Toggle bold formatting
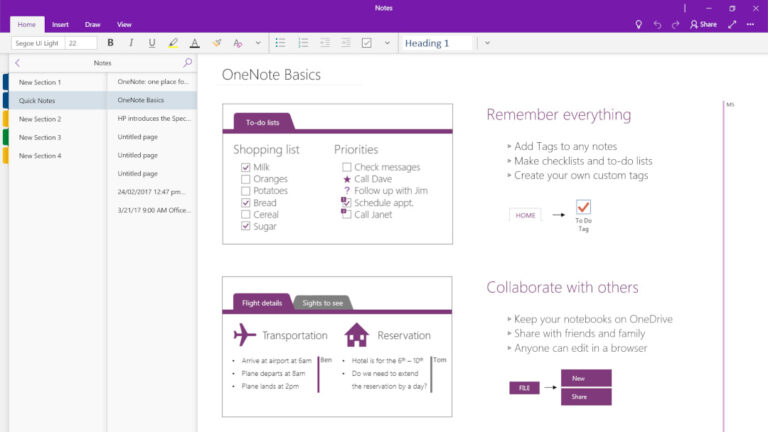768x432 pixels. tap(110, 43)
